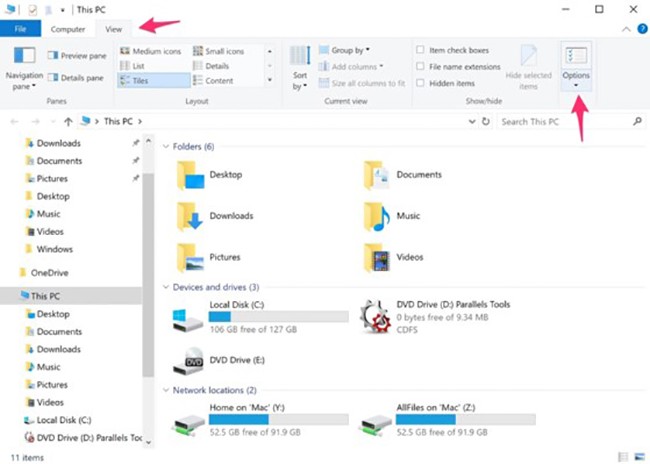Open the Options dropdown arrow
Screen dimensions: 650x464
pyautogui.click(x=576, y=85)
